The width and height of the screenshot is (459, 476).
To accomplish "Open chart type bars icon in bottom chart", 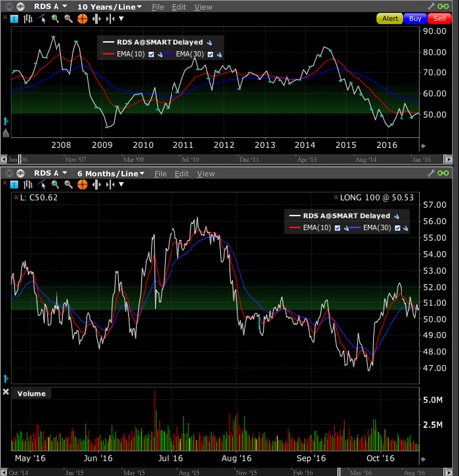I will click(x=28, y=185).
